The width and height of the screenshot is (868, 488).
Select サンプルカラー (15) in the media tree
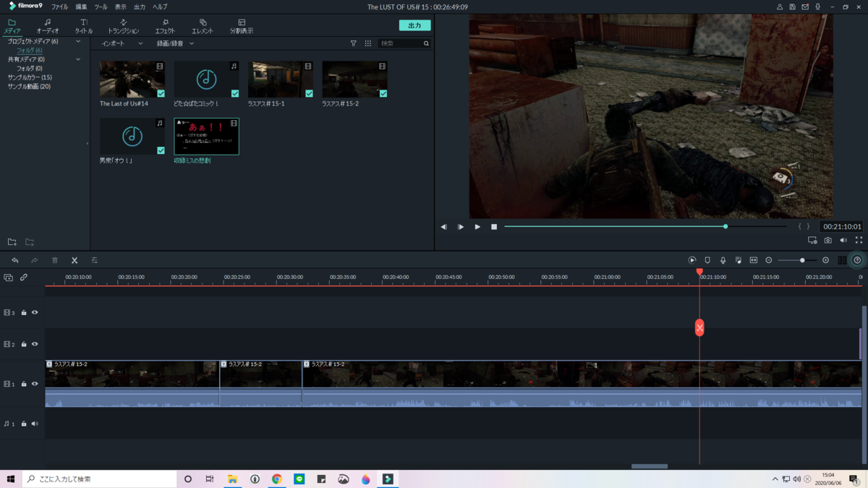30,77
